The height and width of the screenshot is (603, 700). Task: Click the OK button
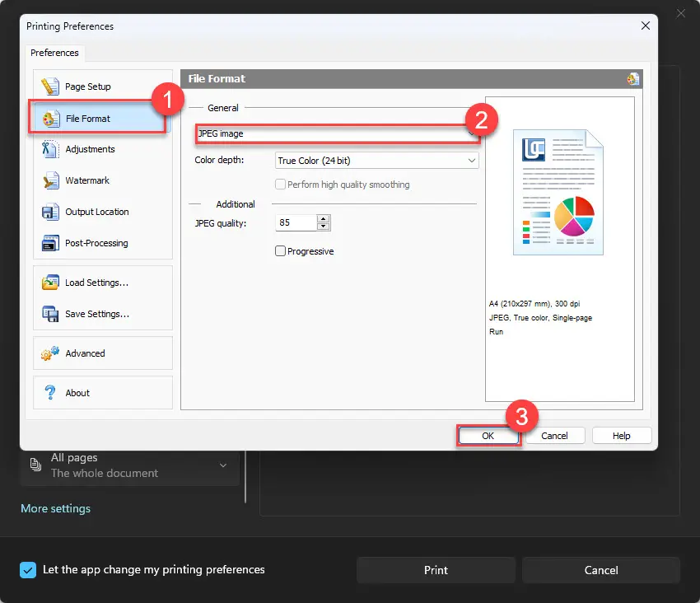488,436
